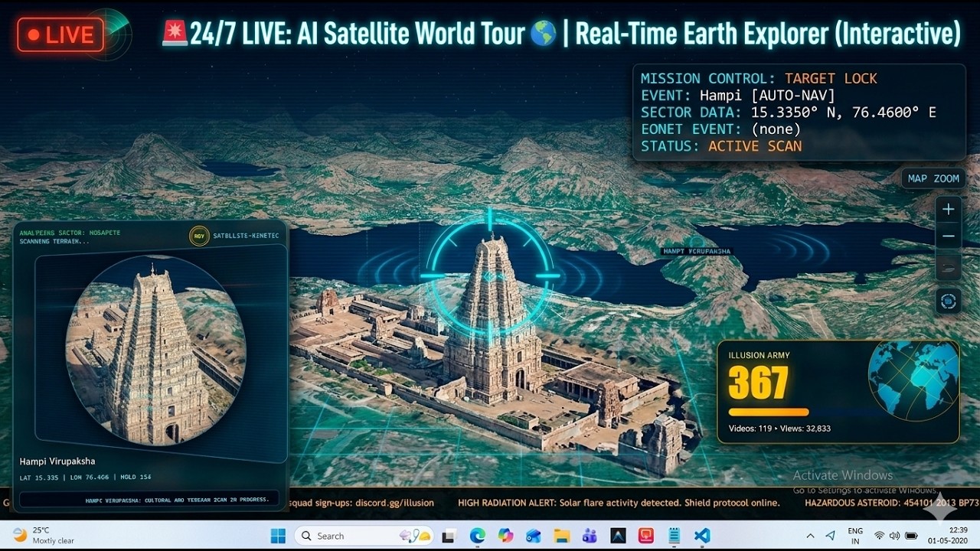Open Copilot from the taskbar
The image size is (980, 551).
pyautogui.click(x=505, y=536)
